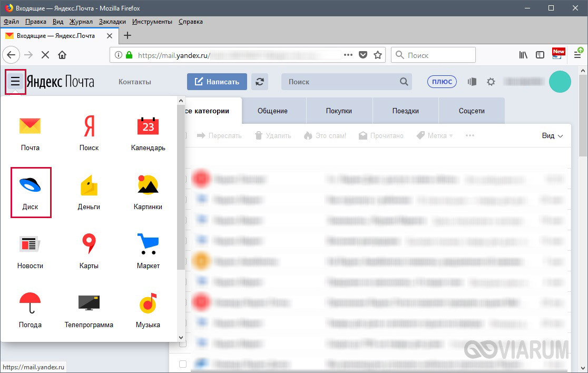Open the Яндекс services hamburger menu

[15, 81]
